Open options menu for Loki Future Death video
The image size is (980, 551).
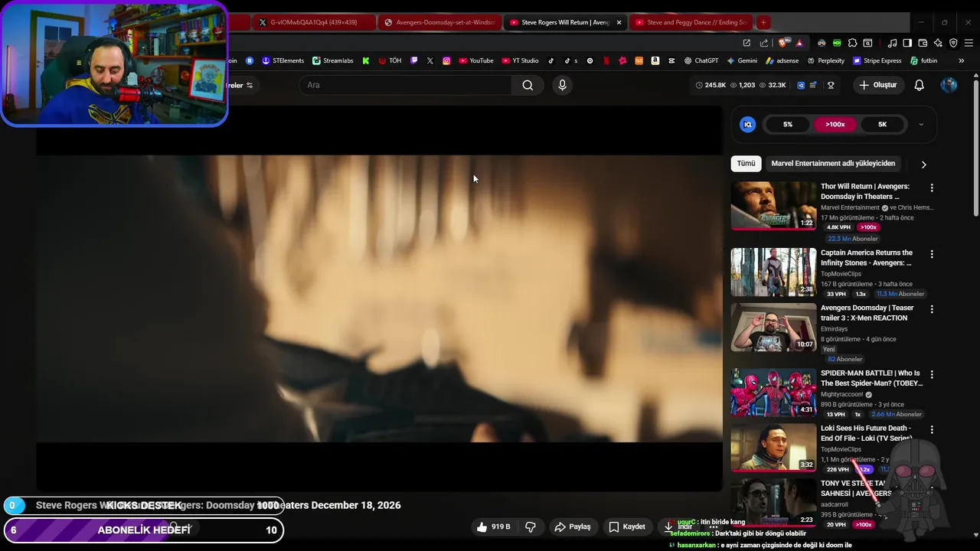click(x=932, y=430)
